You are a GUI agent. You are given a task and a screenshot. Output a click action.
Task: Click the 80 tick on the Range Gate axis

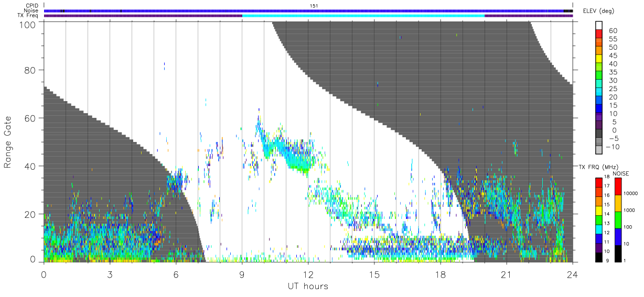(x=31, y=70)
